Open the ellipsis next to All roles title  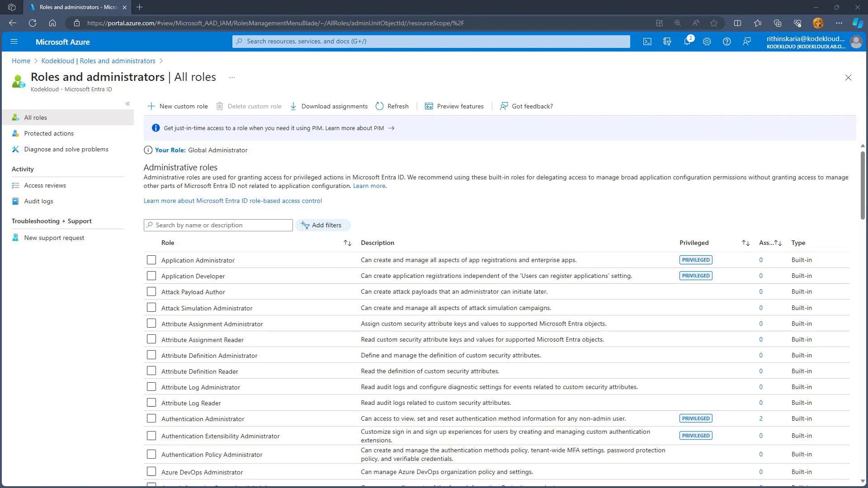232,77
